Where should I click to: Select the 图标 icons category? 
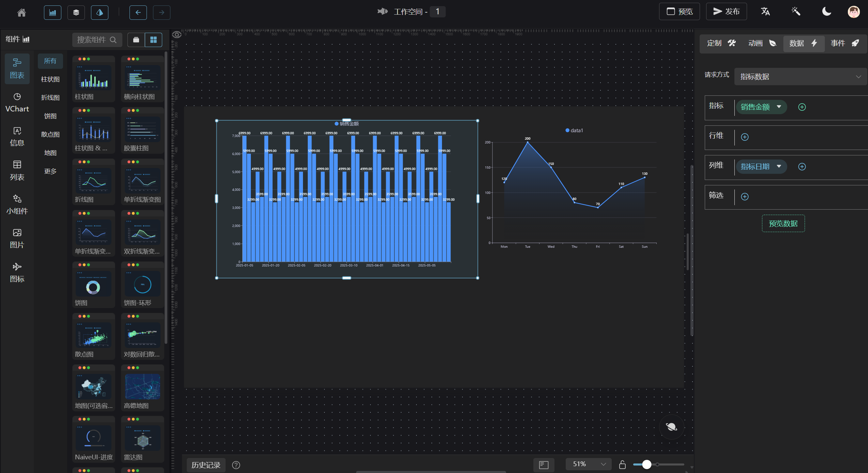(17, 273)
